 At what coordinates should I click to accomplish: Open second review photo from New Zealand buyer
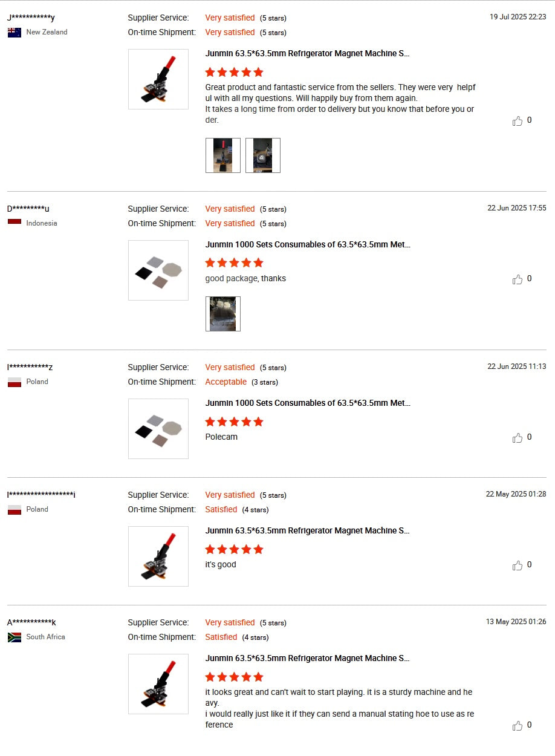coord(263,155)
